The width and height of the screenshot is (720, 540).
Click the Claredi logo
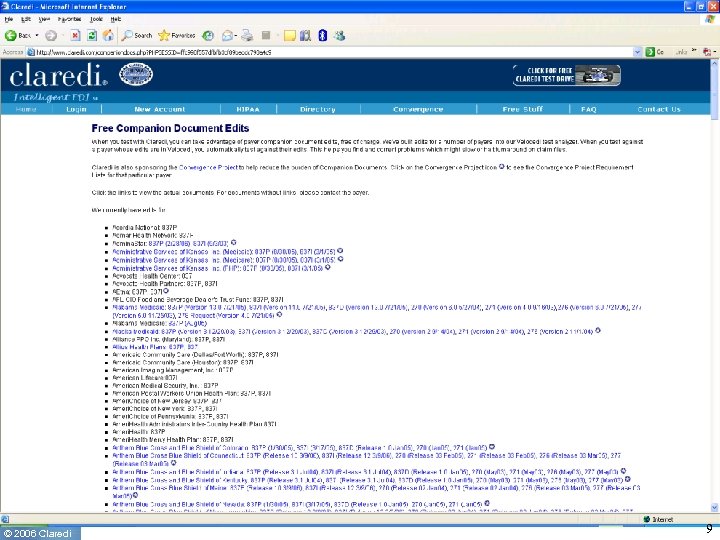tap(58, 75)
